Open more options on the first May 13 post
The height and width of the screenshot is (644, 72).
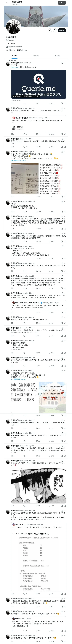65,108
